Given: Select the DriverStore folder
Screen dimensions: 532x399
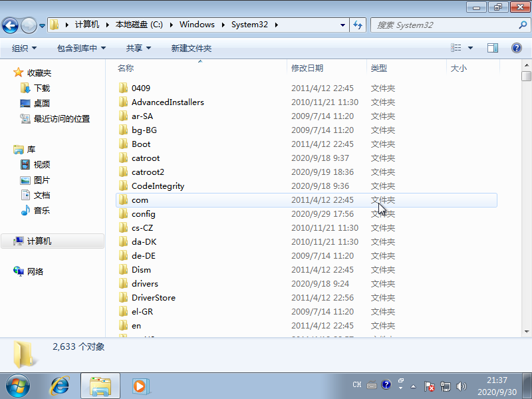Looking at the screenshot, I should point(154,297).
